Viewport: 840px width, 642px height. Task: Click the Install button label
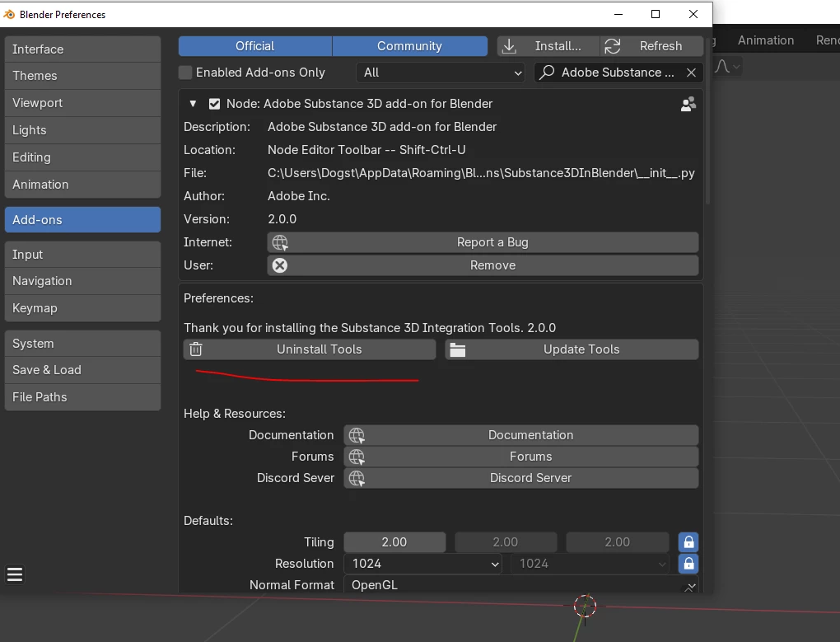[x=558, y=46]
